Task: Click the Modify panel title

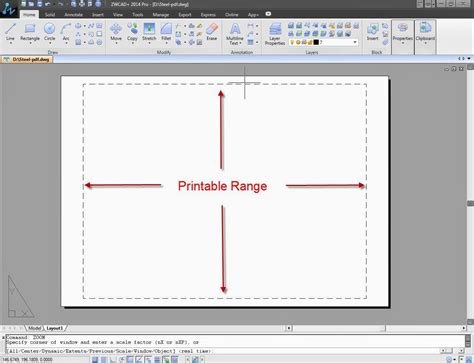Action: (164, 52)
